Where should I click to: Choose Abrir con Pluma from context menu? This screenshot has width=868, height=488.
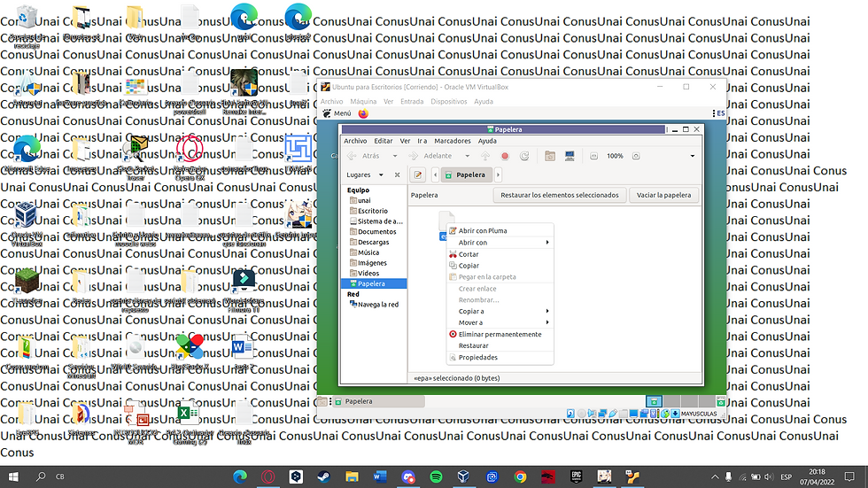click(x=500, y=231)
